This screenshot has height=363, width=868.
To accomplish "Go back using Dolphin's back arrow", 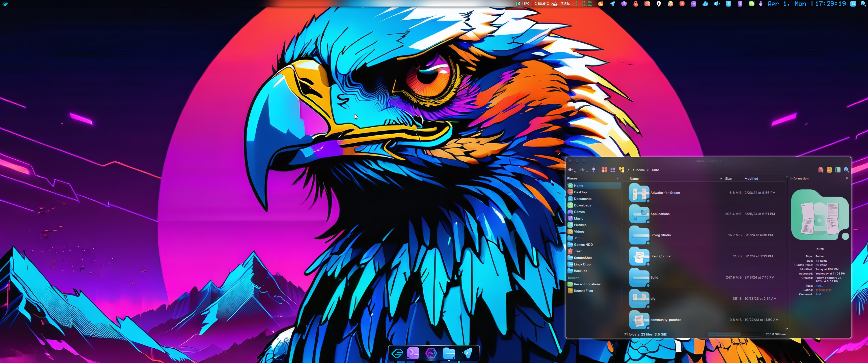I will (570, 170).
